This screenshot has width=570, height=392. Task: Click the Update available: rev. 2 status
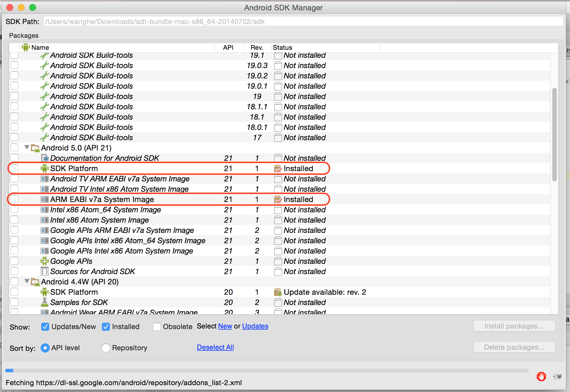coord(325,292)
